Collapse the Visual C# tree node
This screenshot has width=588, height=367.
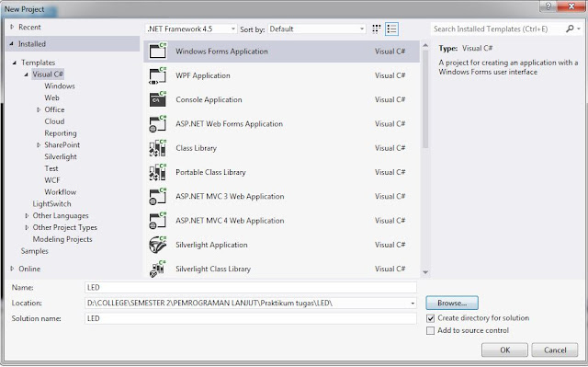point(27,75)
